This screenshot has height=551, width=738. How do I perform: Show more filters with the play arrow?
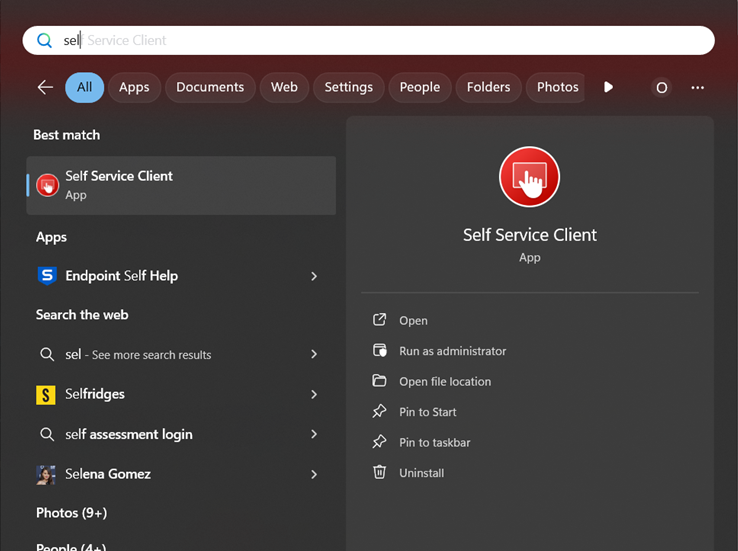[x=608, y=87]
